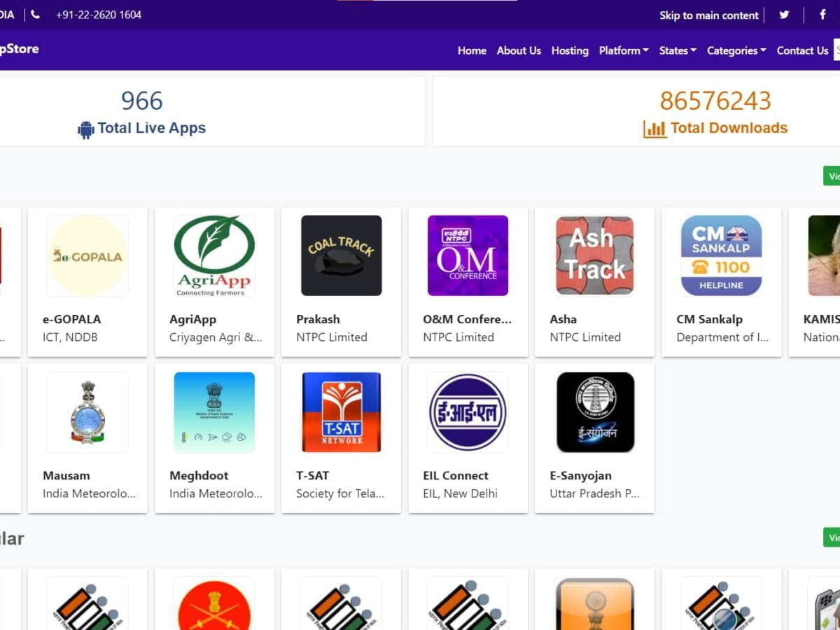The width and height of the screenshot is (840, 630).
Task: Open the Hosting menu item
Action: (570, 50)
